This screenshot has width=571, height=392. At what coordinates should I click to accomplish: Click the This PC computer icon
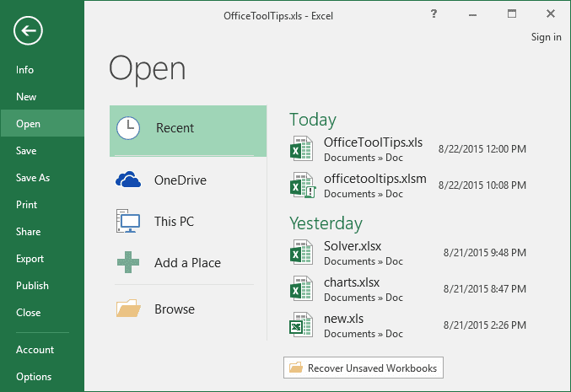[x=128, y=221]
